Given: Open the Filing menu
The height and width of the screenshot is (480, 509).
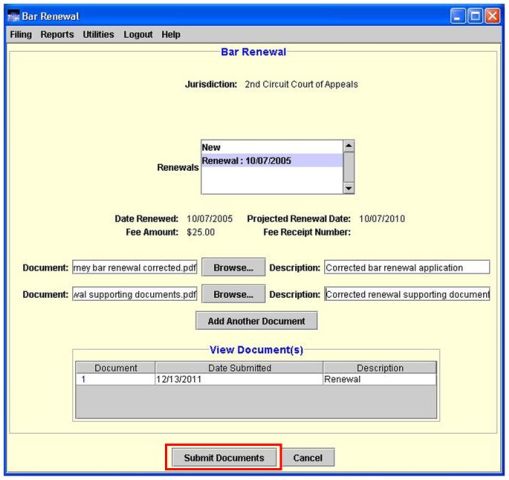Looking at the screenshot, I should click(21, 34).
